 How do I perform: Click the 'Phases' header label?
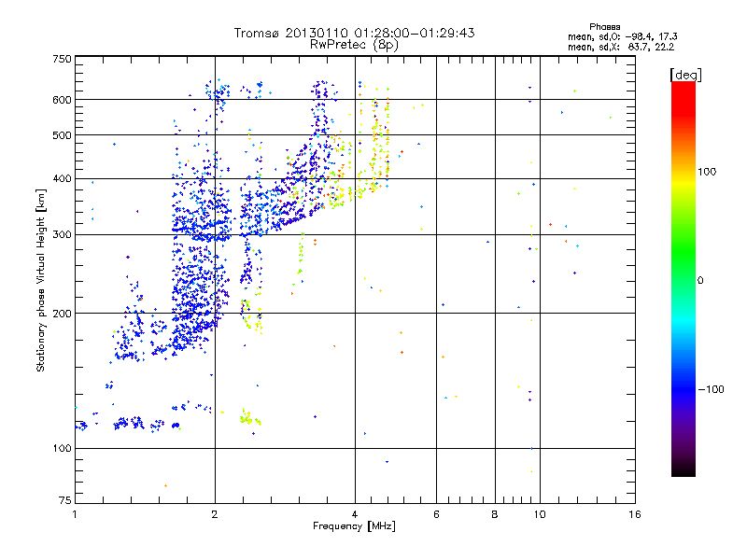tap(604, 27)
